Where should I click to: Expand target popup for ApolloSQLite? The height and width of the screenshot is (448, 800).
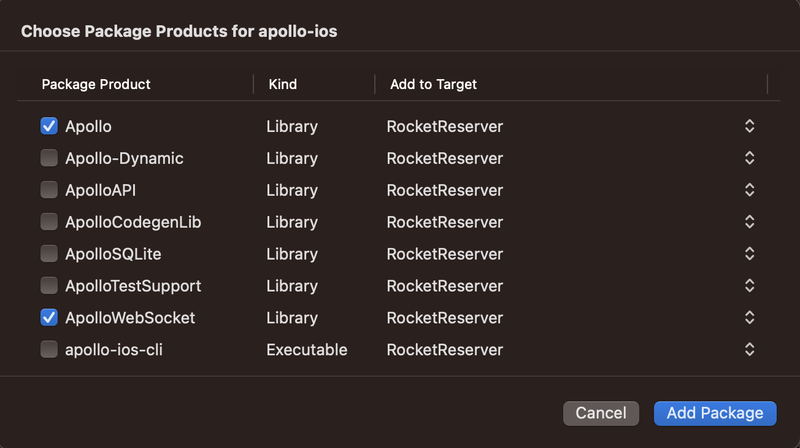[x=749, y=254]
